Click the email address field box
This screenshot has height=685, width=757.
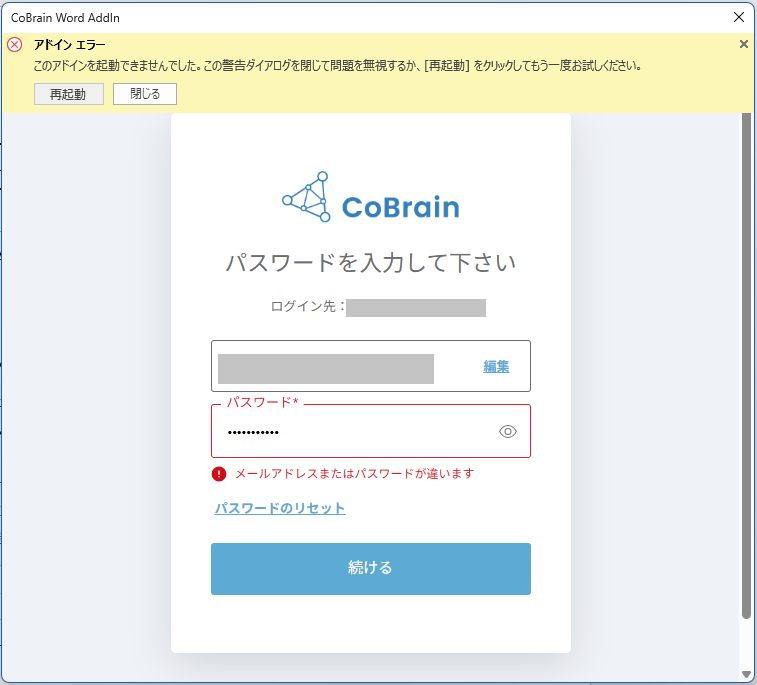(371, 366)
